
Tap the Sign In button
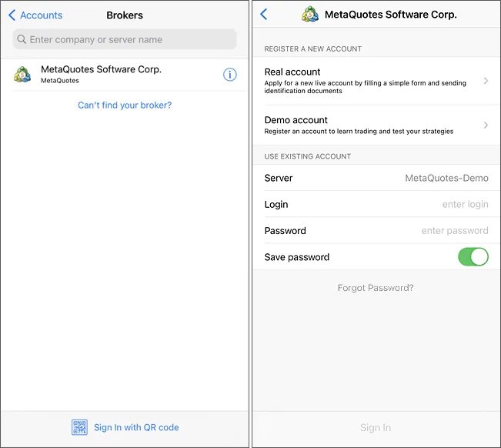(376, 427)
